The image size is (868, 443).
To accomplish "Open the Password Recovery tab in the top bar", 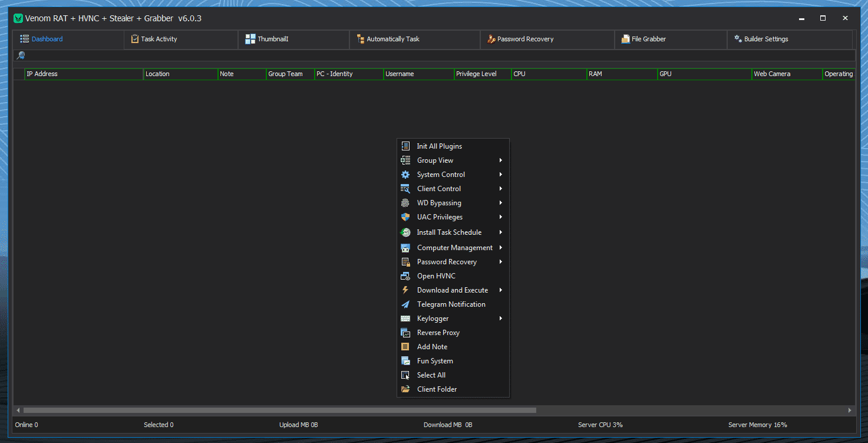I will coord(547,39).
